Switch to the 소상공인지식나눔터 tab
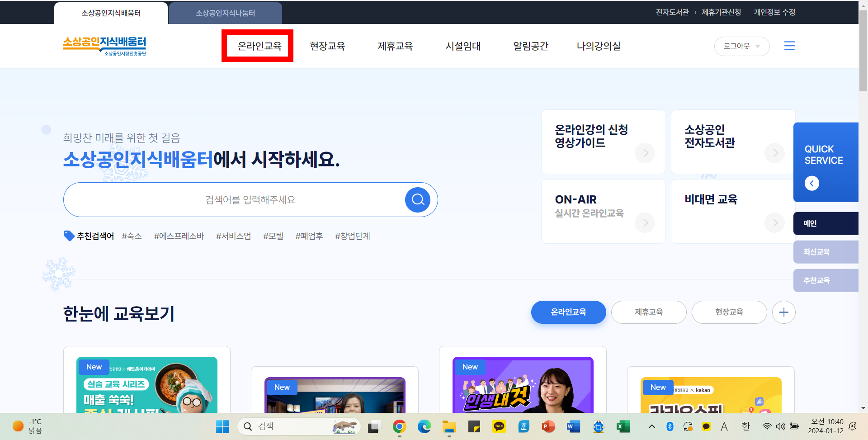 (225, 13)
